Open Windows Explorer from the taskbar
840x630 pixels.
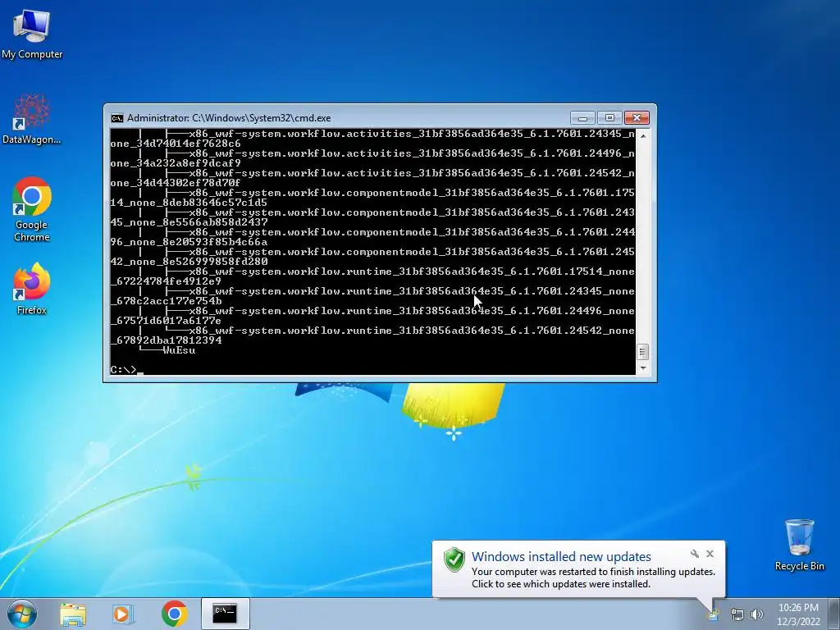click(73, 614)
